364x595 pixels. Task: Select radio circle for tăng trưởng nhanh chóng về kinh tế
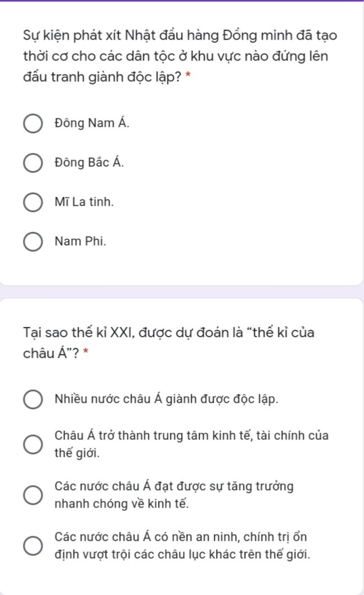pyautogui.click(x=33, y=495)
